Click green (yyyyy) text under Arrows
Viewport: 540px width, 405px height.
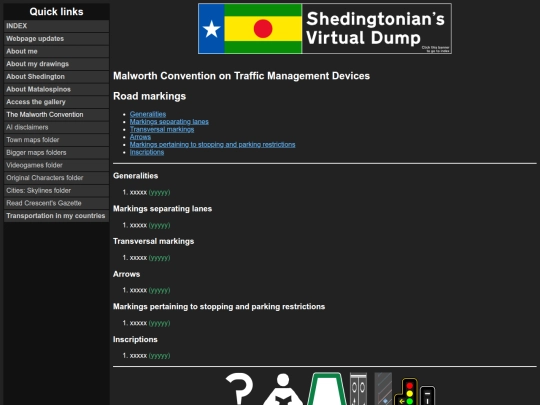159,290
